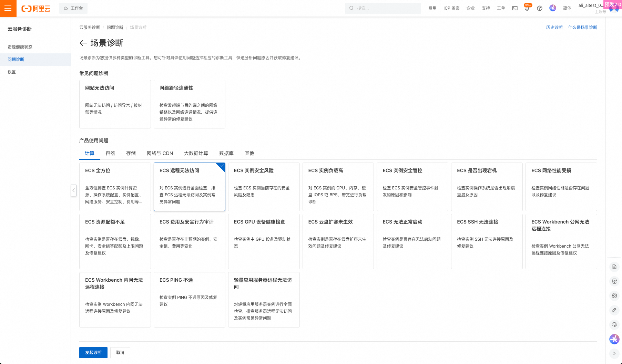Switch to the 其他 tab
The width and height of the screenshot is (622, 364).
[x=249, y=153]
